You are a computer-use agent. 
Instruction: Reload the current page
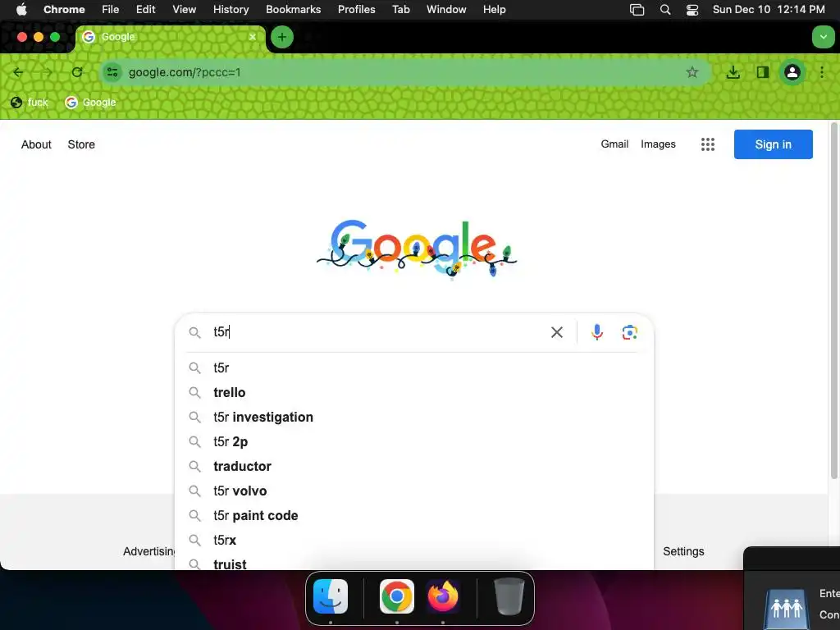(x=77, y=72)
